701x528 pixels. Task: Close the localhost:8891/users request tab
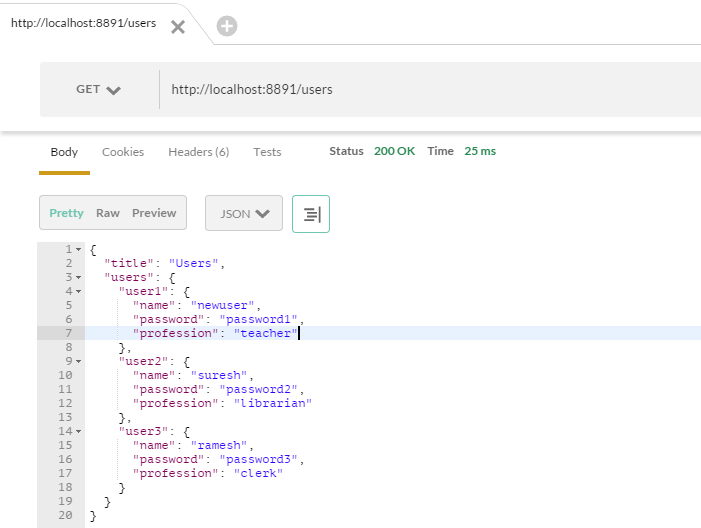[x=178, y=27]
